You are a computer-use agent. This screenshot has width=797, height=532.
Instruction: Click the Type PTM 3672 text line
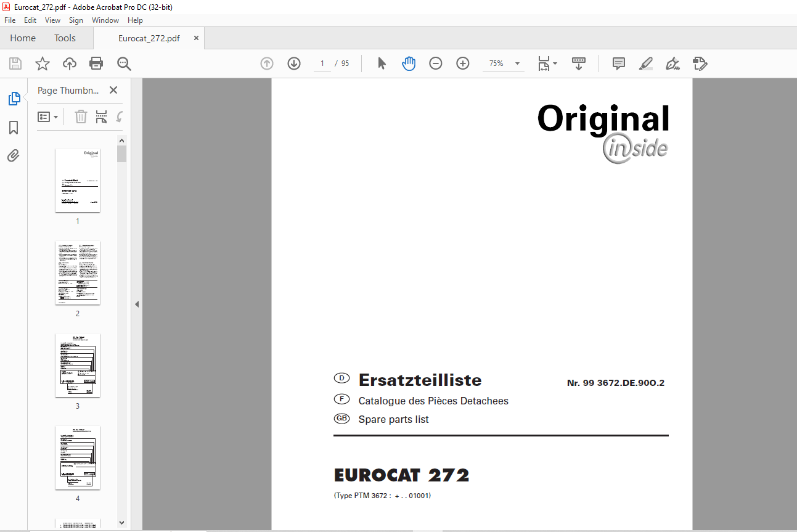[x=382, y=496]
